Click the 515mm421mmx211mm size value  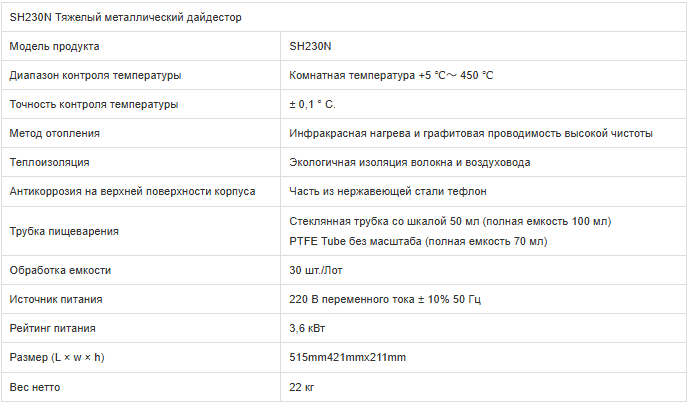348,357
